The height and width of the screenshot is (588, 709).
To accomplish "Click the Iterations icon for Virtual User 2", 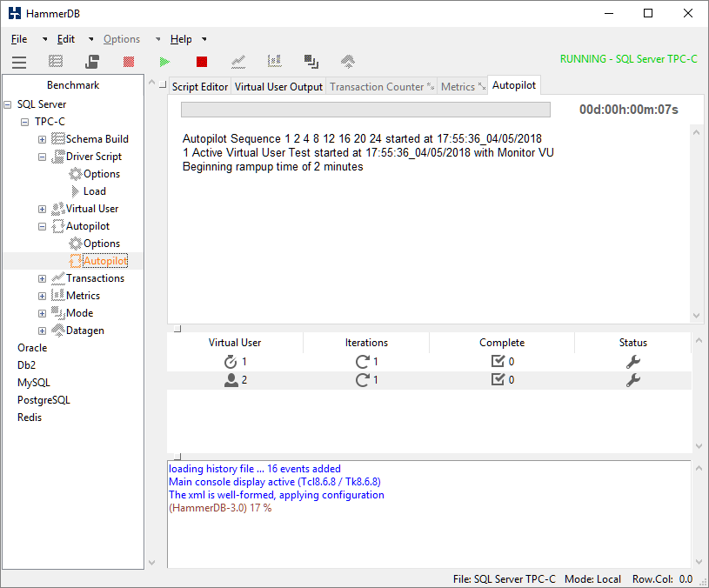I will coord(363,380).
